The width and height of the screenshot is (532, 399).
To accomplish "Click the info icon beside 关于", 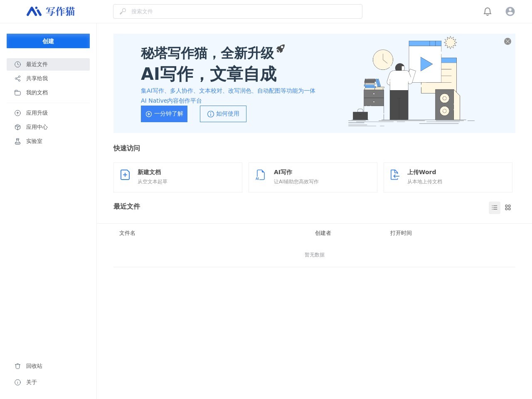I will (17, 382).
